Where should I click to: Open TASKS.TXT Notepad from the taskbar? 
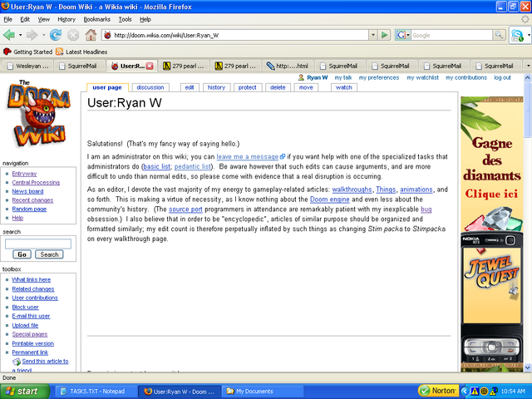coord(96,392)
